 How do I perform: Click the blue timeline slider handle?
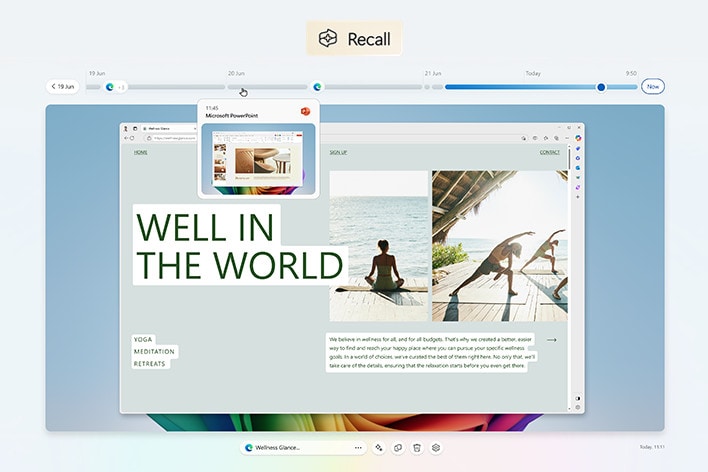coord(601,87)
